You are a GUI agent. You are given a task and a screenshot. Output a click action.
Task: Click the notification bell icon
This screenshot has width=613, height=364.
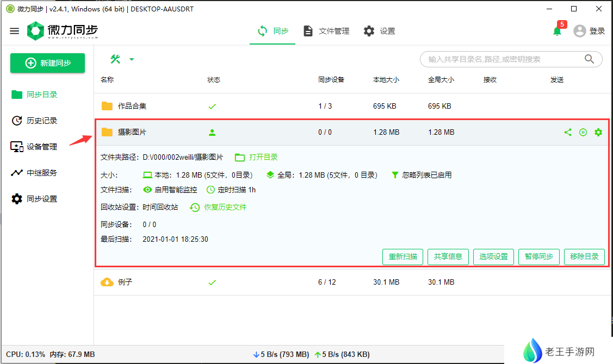point(557,32)
